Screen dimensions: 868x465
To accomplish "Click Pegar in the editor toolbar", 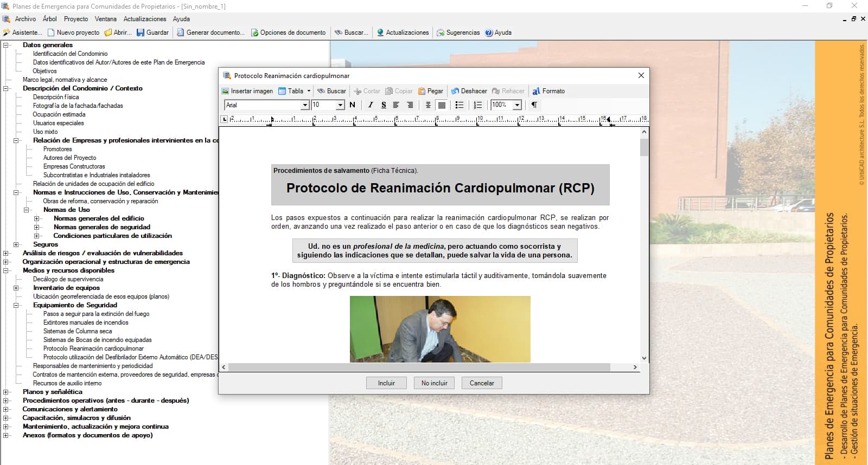I will (x=430, y=91).
